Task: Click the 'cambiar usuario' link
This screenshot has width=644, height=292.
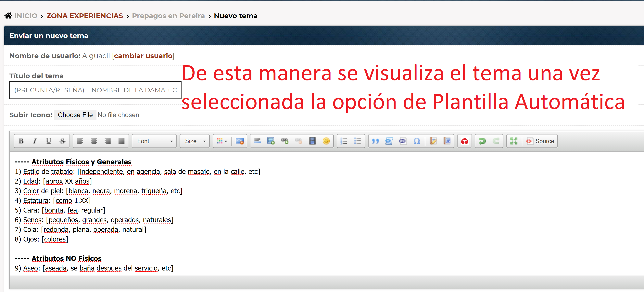Action: [143, 56]
